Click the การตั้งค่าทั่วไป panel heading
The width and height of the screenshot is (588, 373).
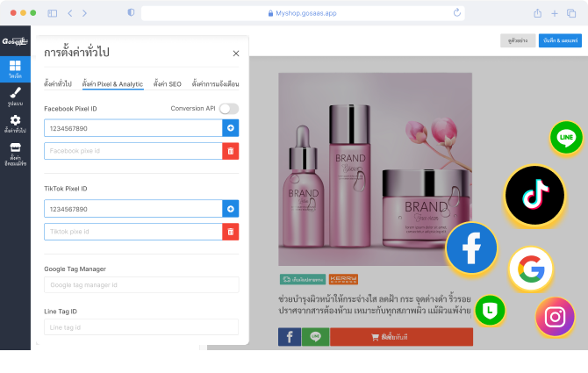point(76,52)
